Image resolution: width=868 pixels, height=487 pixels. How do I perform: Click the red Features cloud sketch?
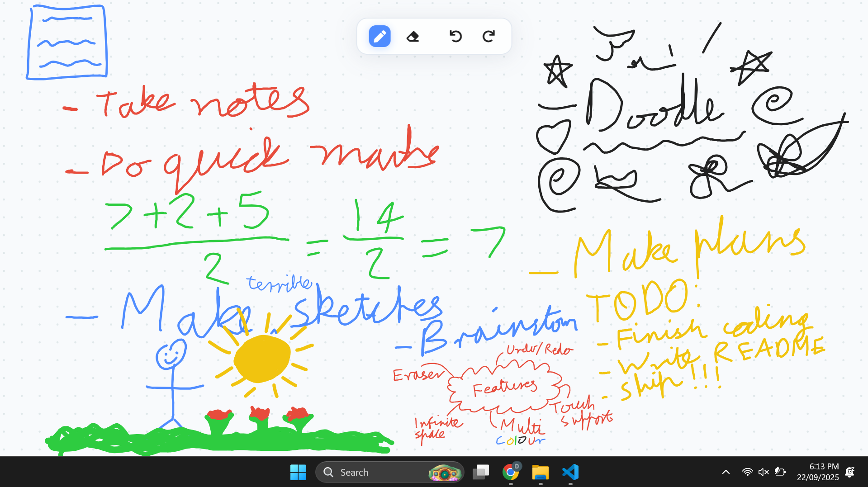click(x=504, y=388)
